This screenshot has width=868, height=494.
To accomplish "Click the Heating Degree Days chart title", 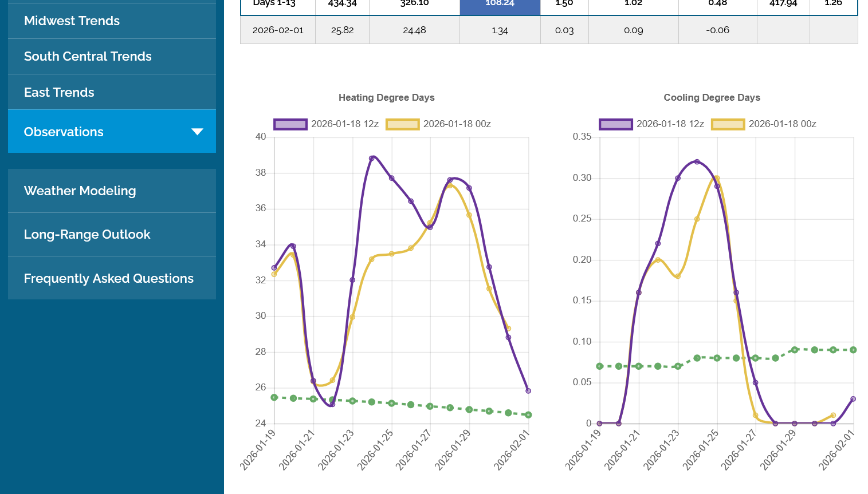I will (386, 98).
